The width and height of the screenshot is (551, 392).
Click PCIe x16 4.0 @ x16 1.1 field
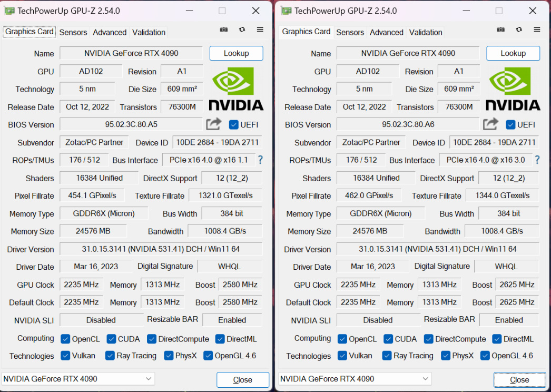click(209, 160)
